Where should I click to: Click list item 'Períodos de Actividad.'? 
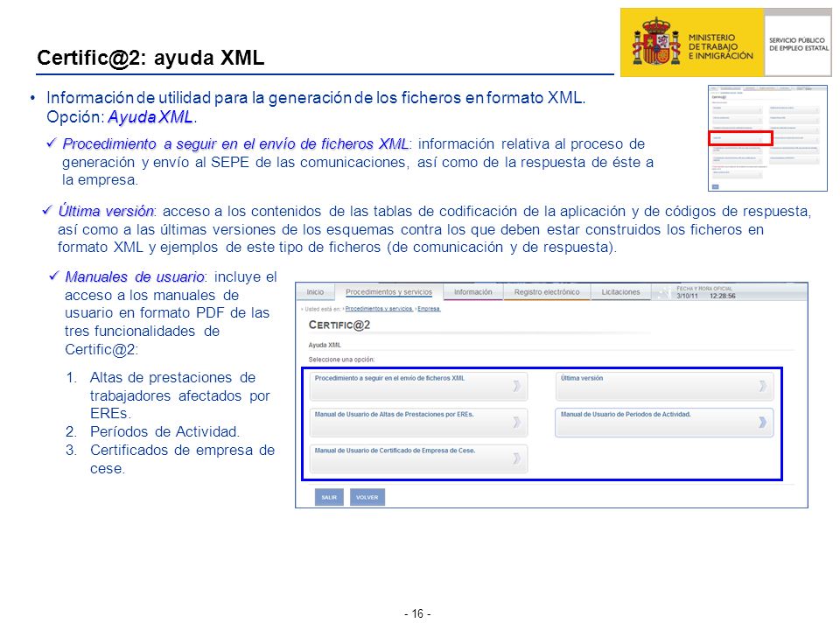click(164, 431)
